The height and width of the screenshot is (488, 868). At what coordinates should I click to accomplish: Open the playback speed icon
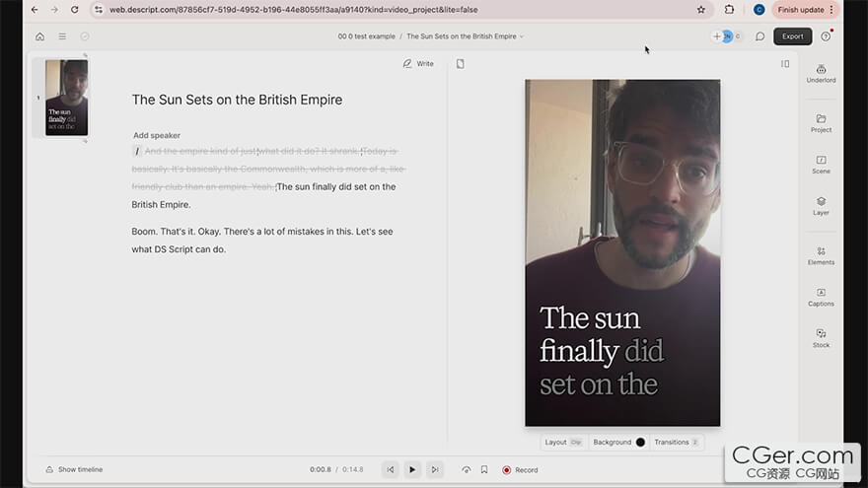[x=467, y=469]
